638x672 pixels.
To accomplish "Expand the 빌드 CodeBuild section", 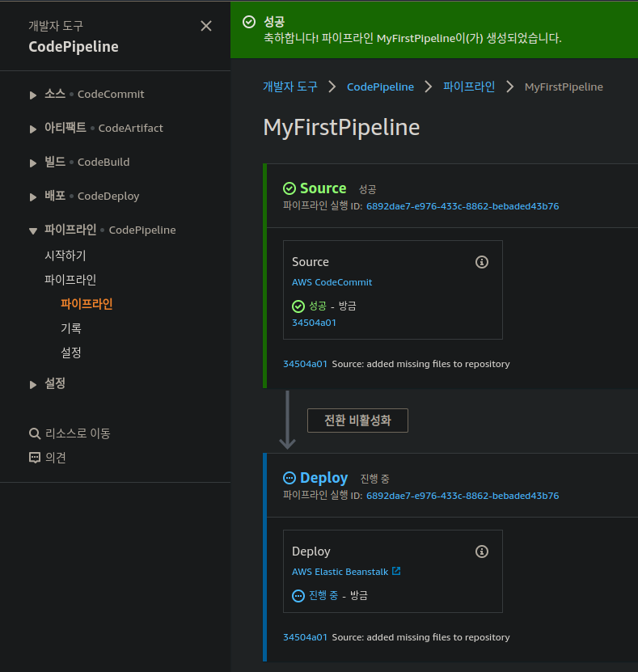I will [x=33, y=163].
